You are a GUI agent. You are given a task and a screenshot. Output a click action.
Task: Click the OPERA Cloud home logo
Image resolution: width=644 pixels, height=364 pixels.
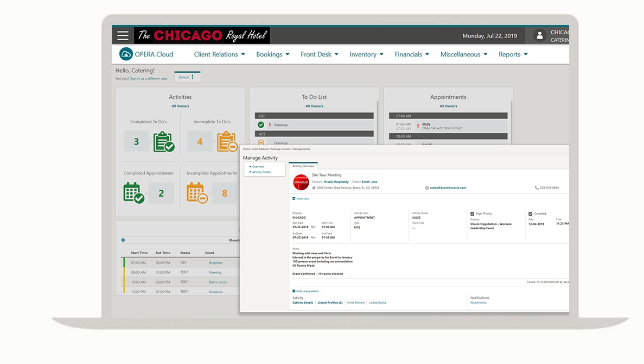pos(126,54)
